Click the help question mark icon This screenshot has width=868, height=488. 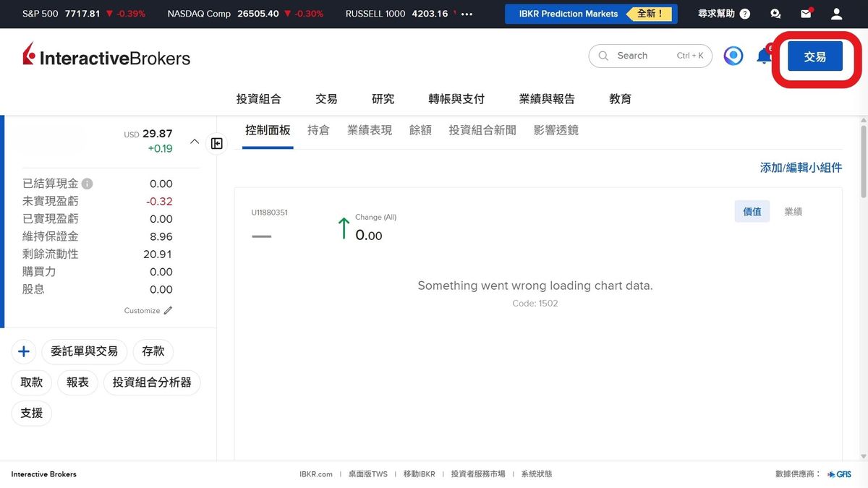(745, 14)
